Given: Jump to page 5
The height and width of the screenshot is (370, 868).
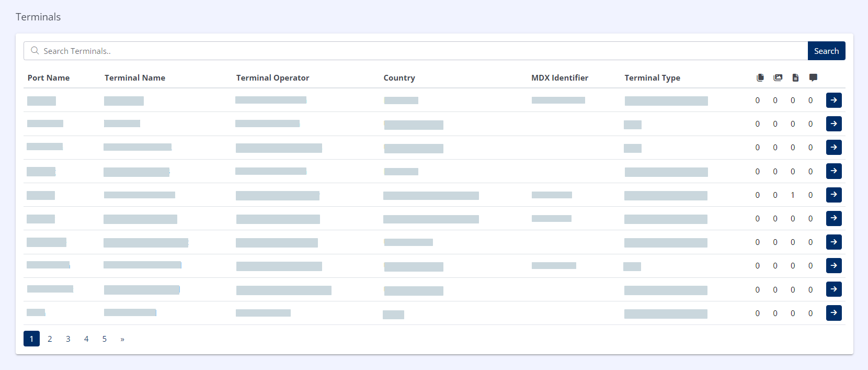Looking at the screenshot, I should point(105,339).
